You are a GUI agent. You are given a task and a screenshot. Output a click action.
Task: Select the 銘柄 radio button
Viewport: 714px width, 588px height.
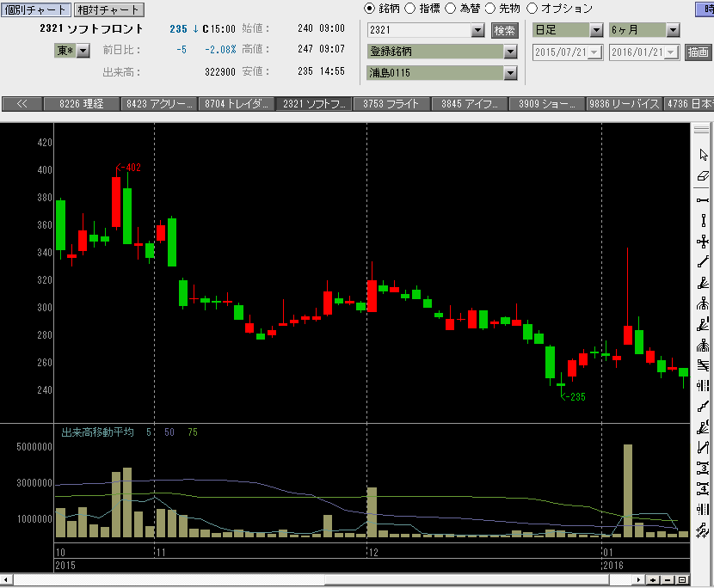[x=369, y=9]
